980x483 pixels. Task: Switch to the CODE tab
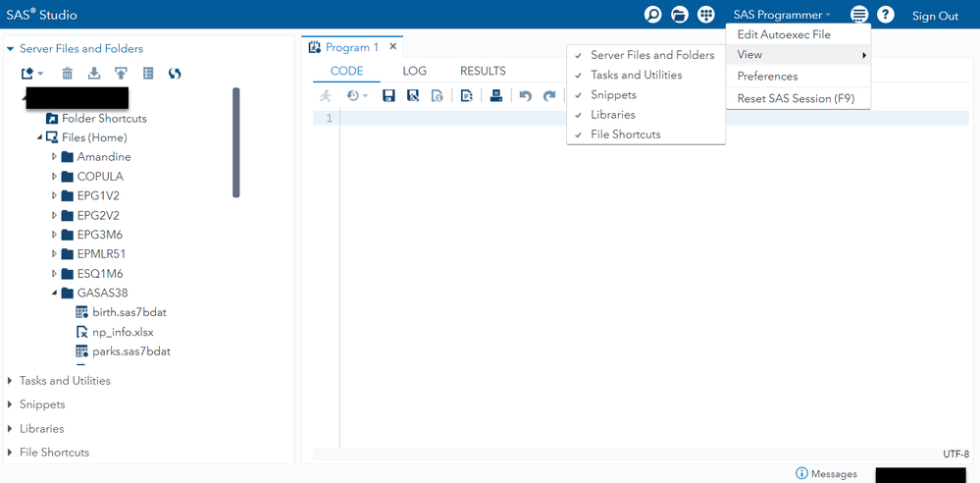347,71
